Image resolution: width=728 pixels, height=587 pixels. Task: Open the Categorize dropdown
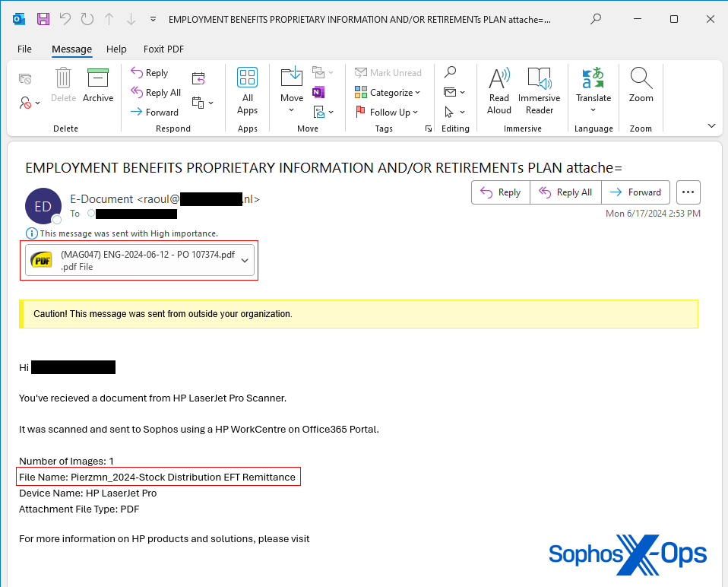388,92
